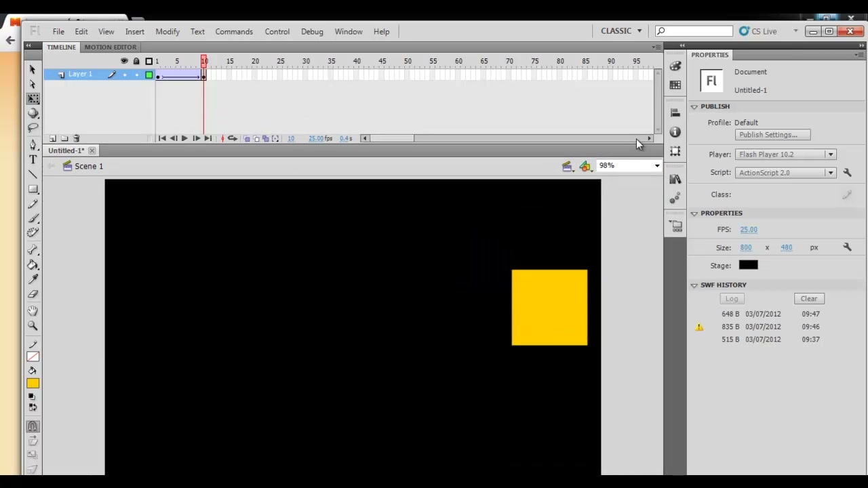
Task: Pick the Hand tool
Action: pos(33,310)
